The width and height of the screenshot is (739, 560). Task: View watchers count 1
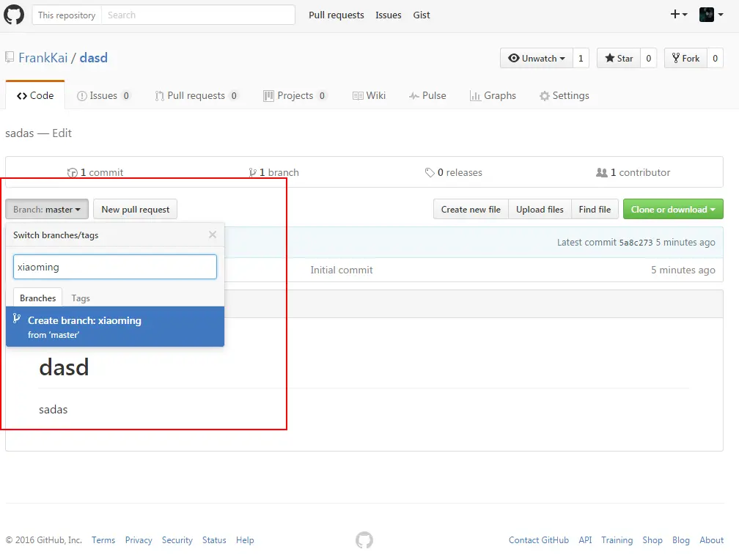(x=581, y=58)
